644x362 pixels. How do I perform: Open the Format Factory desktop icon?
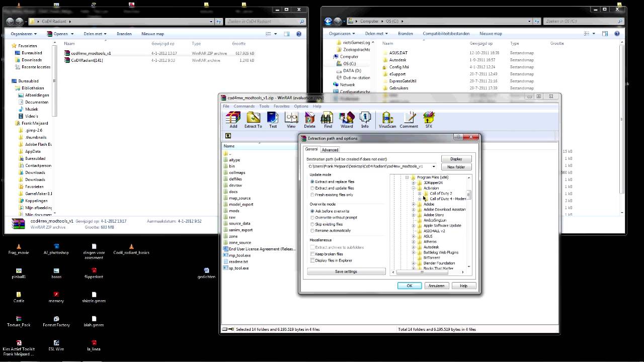(56, 321)
